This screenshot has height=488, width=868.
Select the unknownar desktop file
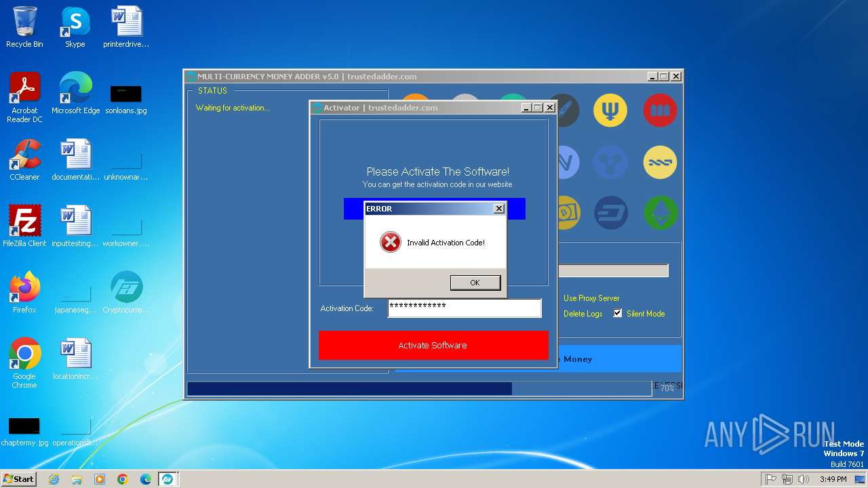coord(126,165)
